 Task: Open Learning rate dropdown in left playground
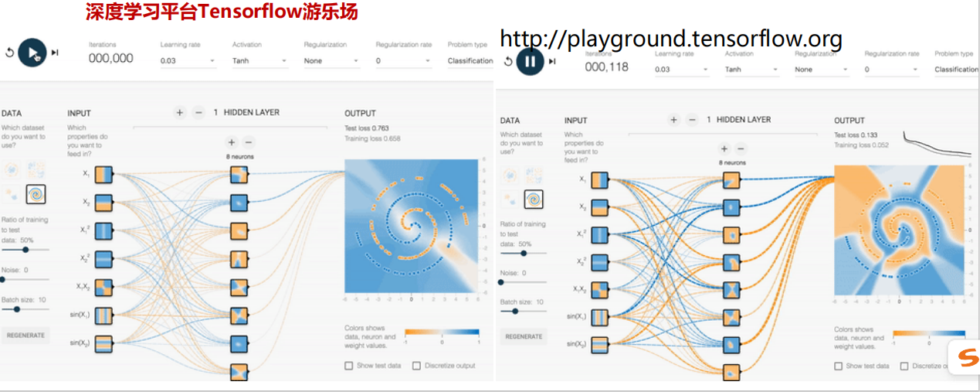(x=188, y=60)
